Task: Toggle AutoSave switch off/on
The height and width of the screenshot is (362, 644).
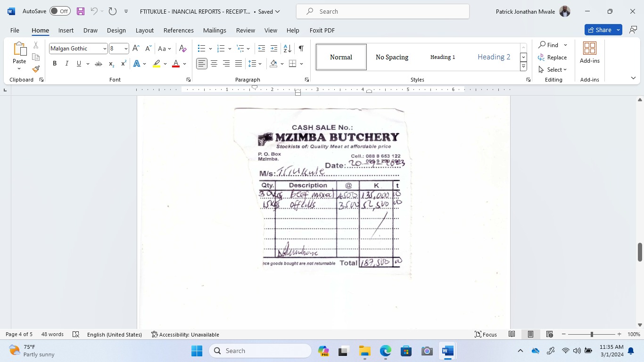Action: click(x=60, y=11)
